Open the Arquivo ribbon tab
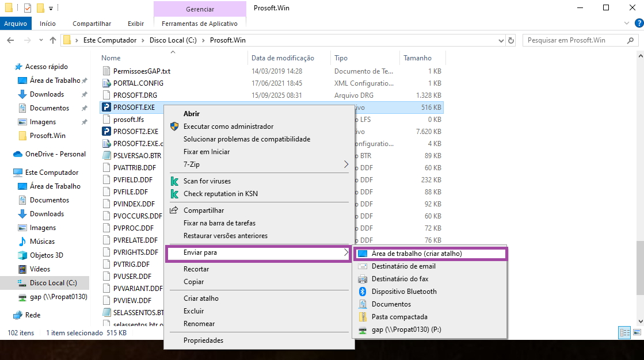The height and width of the screenshot is (360, 644). point(16,24)
